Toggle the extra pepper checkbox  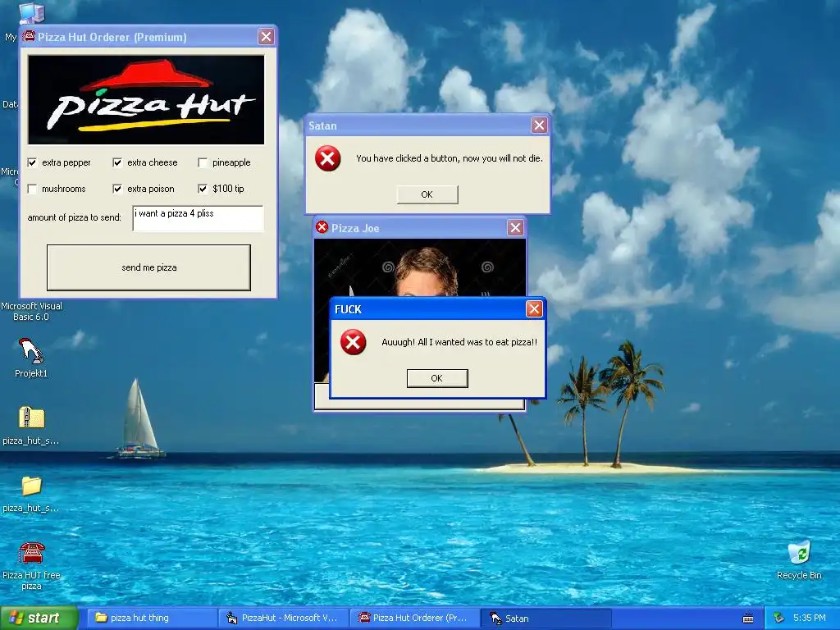[x=32, y=162]
